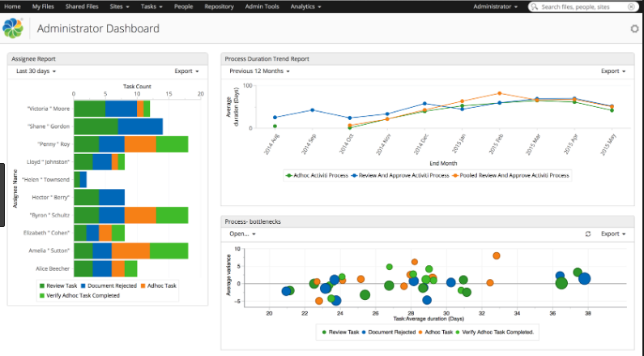Open dashboard settings gear icon
The image size is (644, 356).
click(634, 29)
